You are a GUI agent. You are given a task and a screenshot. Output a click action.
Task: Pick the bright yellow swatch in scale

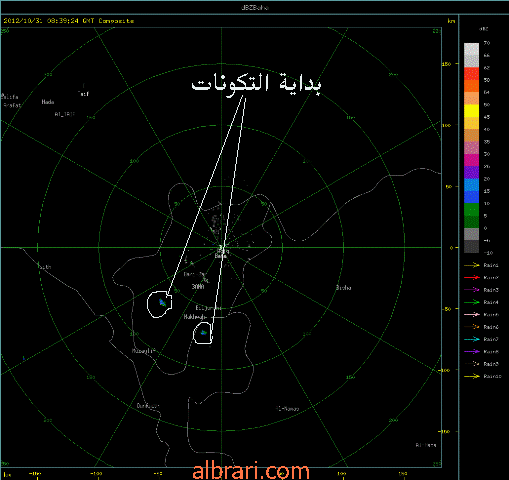pos(471,111)
